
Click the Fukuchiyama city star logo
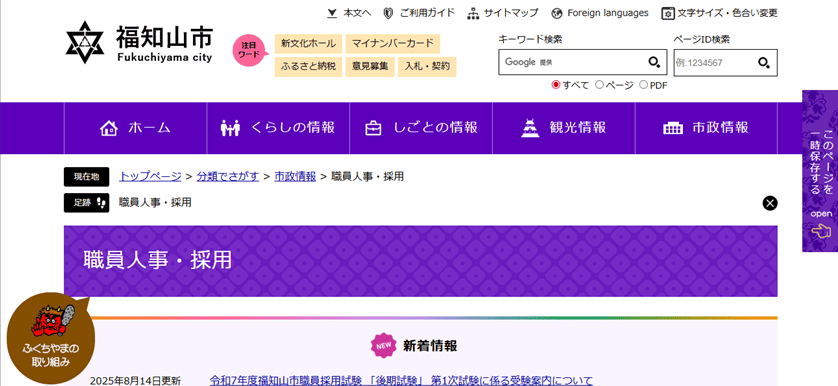pos(84,42)
